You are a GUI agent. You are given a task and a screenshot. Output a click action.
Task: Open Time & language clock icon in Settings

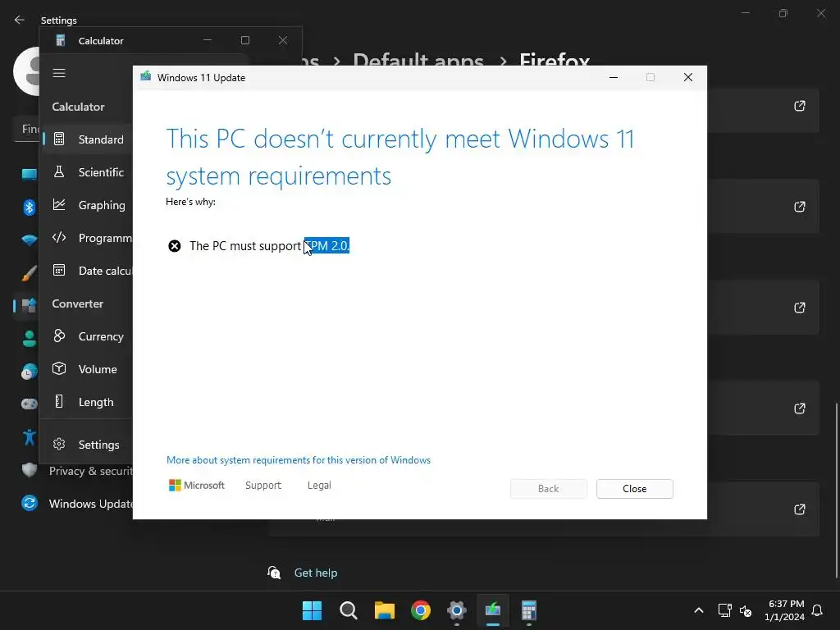[30, 372]
